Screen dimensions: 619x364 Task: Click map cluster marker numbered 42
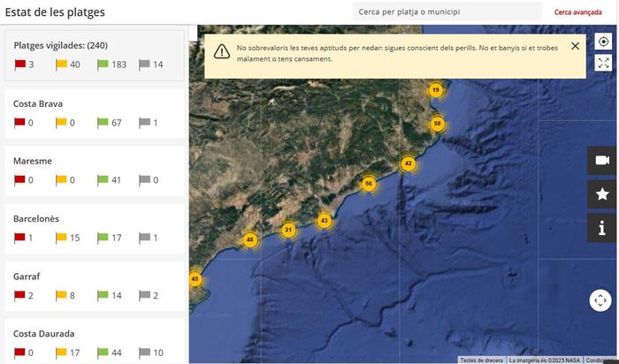pos(408,163)
